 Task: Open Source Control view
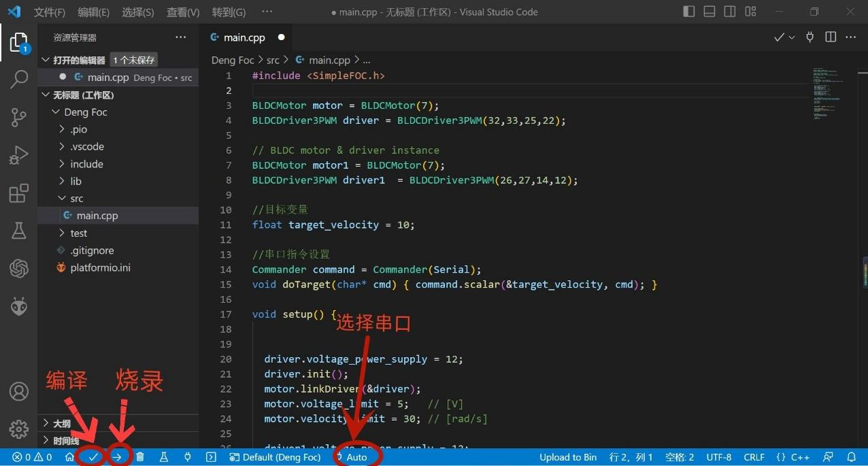tap(19, 117)
